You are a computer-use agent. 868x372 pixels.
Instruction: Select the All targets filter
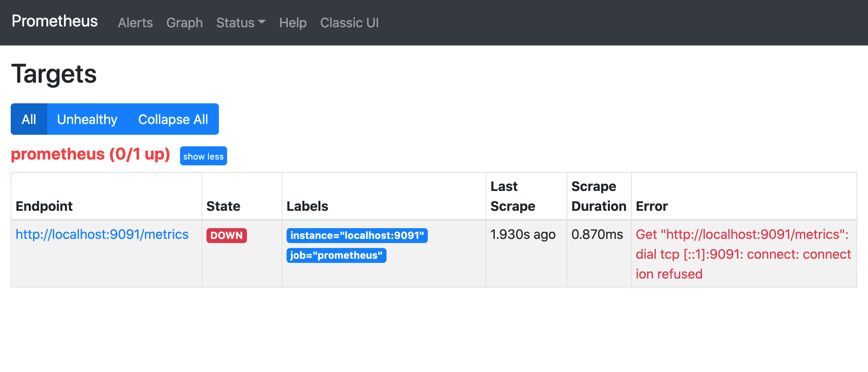29,119
